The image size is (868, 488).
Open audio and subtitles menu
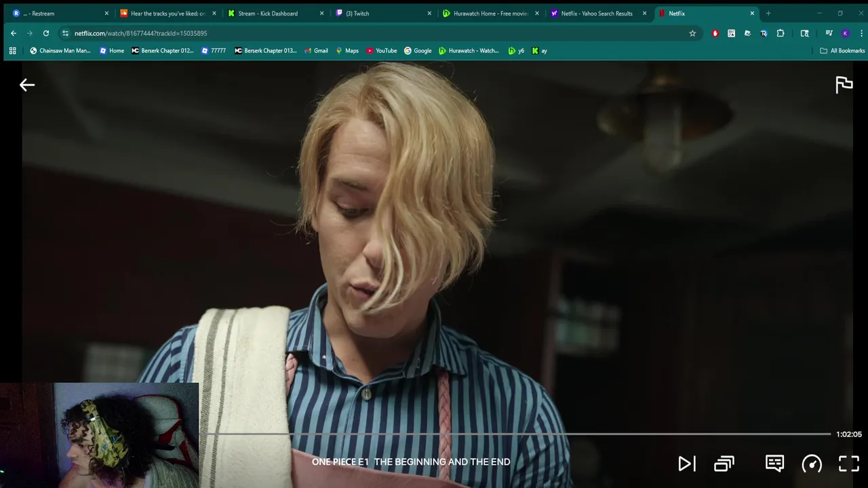(774, 464)
